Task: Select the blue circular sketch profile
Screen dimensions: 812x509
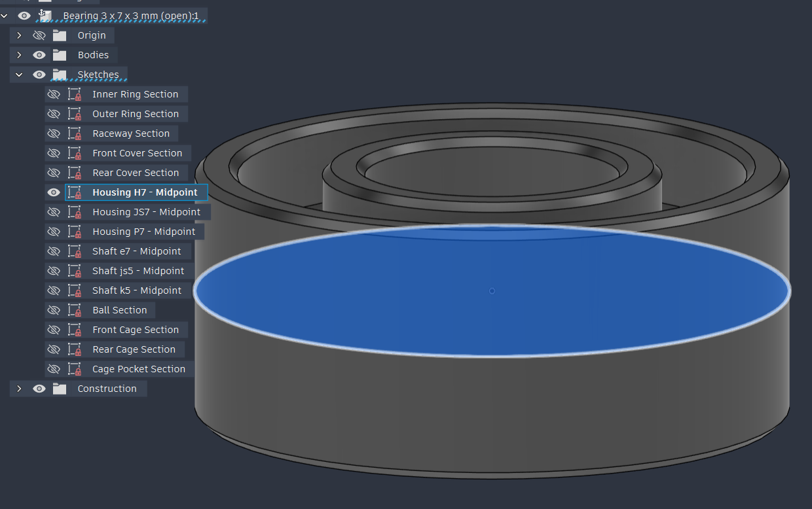Action: [492, 290]
